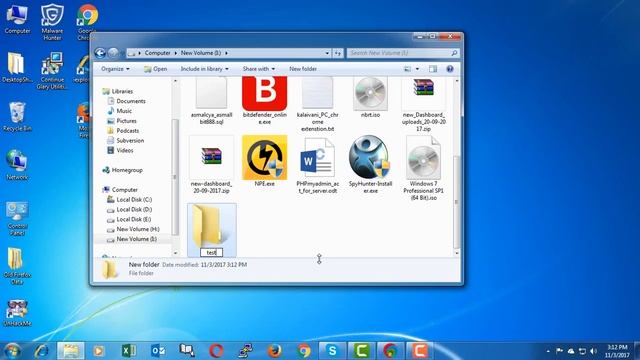The height and width of the screenshot is (360, 640).
Task: Select the kalaivani_PC_chrome extention.txt file icon
Action: click(x=318, y=93)
